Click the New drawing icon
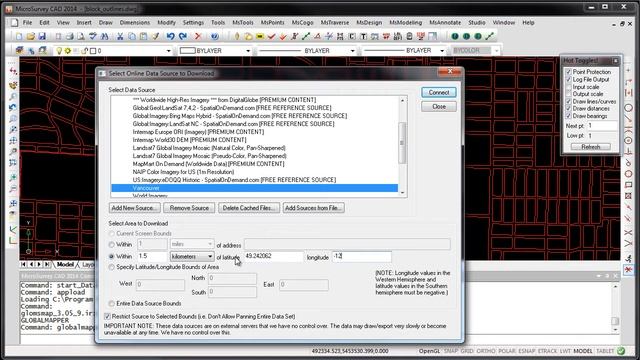Screen dimensions: 640x360 click(x=19, y=36)
